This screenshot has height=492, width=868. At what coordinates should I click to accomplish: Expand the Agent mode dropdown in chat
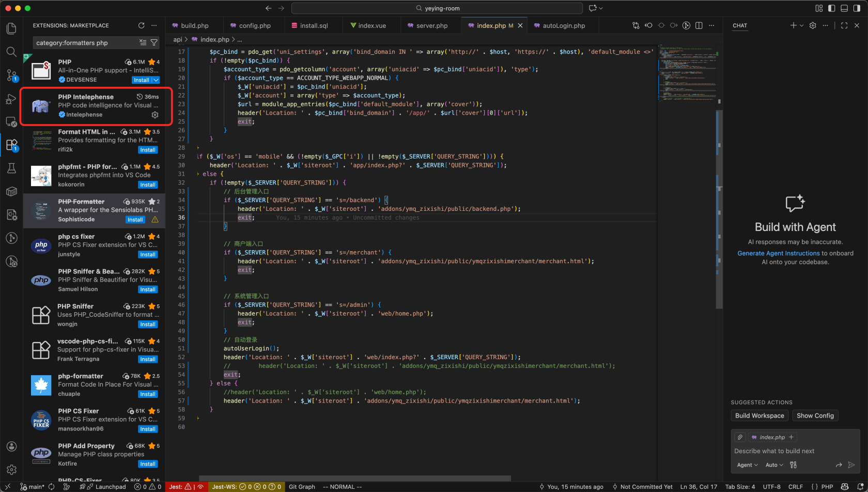coord(747,465)
